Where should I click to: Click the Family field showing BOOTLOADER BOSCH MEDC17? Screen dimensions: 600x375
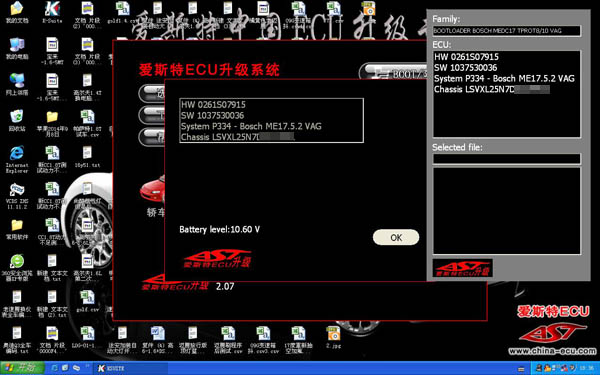point(507,31)
